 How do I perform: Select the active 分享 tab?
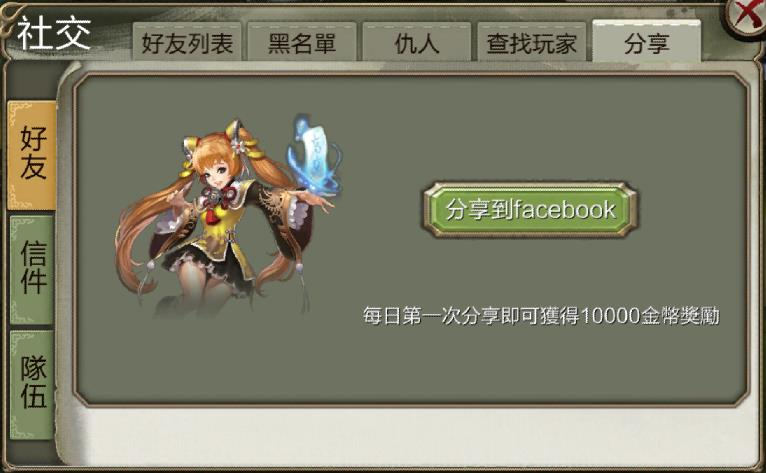(646, 42)
